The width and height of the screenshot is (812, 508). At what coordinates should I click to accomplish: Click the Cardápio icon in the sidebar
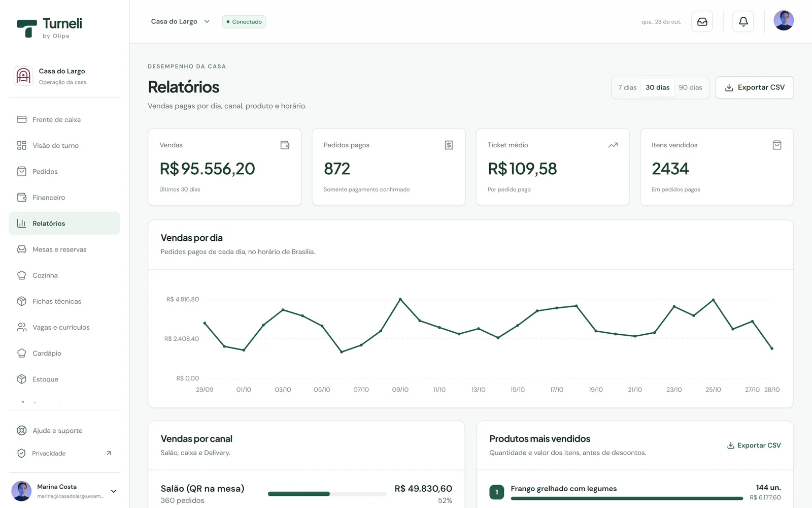pos(22,353)
